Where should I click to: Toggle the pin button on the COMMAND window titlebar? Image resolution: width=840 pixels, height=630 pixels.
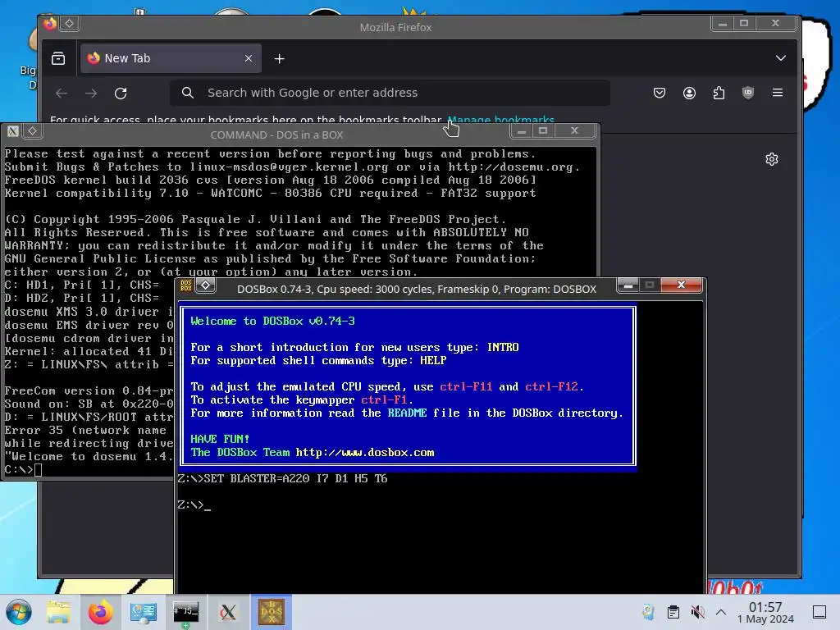33,130
